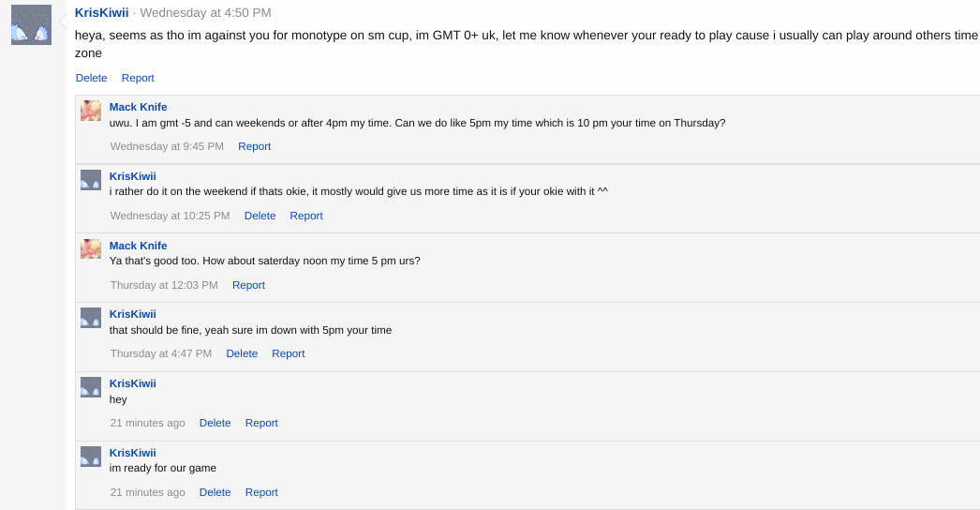Open the KrisKiwii username link in the top post
Viewport: 980px width, 510px height.
pyautogui.click(x=101, y=12)
